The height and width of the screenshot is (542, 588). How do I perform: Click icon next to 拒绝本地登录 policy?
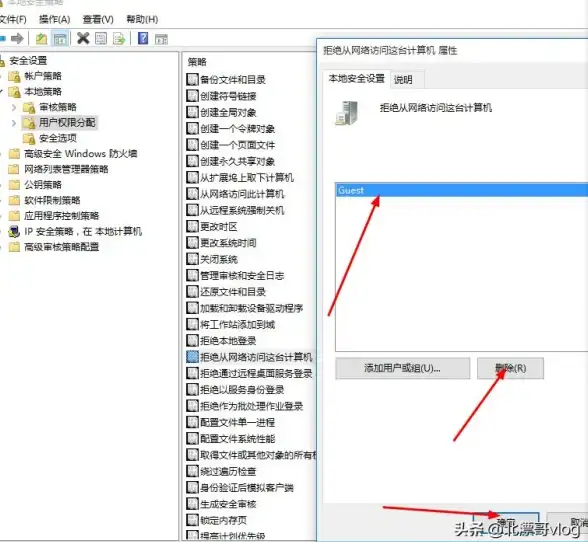(192, 341)
